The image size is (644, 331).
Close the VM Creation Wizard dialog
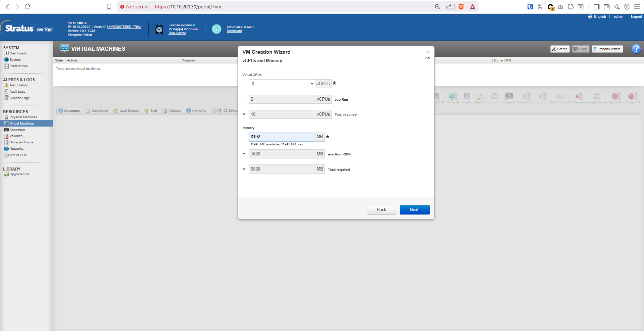coord(428,52)
